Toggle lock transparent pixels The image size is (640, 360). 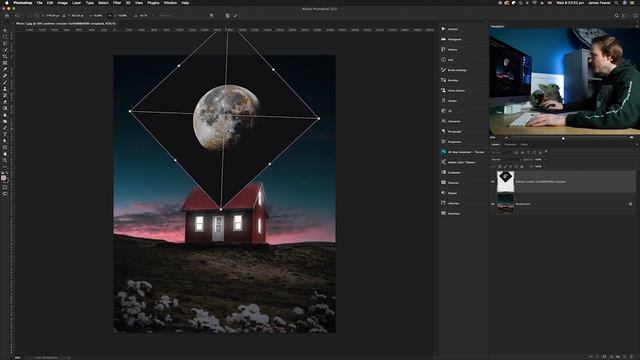point(500,167)
